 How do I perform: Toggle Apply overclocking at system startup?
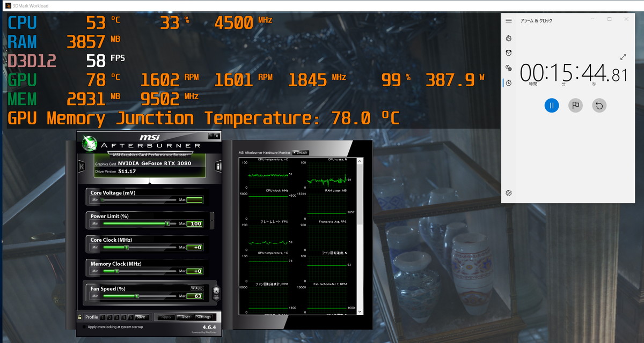(84, 326)
